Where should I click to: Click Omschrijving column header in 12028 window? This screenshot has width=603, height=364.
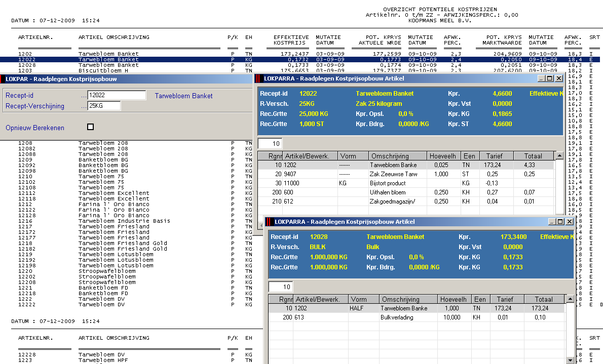pyautogui.click(x=408, y=299)
